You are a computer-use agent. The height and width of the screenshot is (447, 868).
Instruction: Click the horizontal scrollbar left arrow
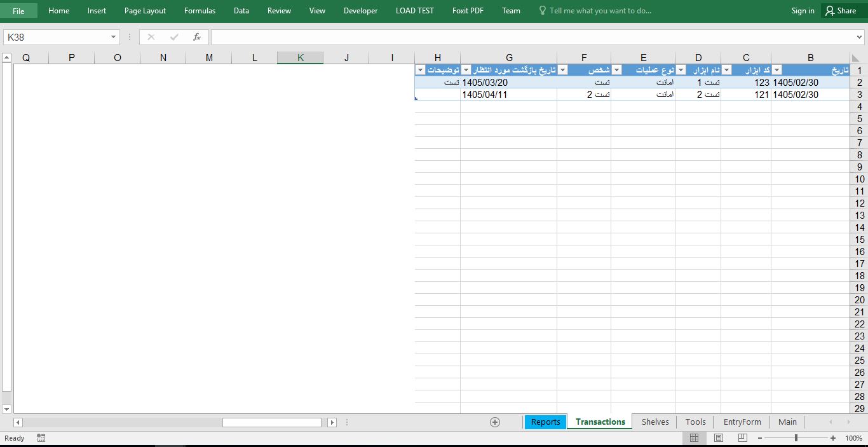[x=18, y=422]
